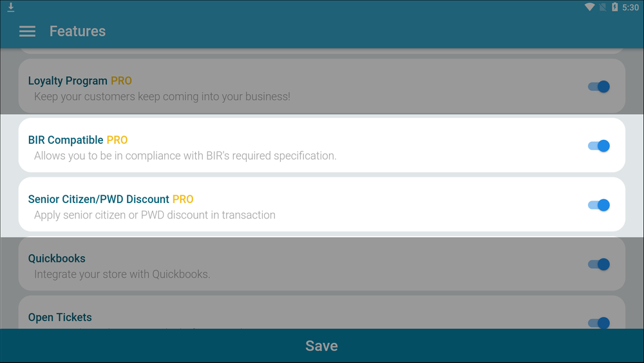Turn off the BIR Compatible switch
Viewport: 644px width, 363px height.
[x=599, y=146]
